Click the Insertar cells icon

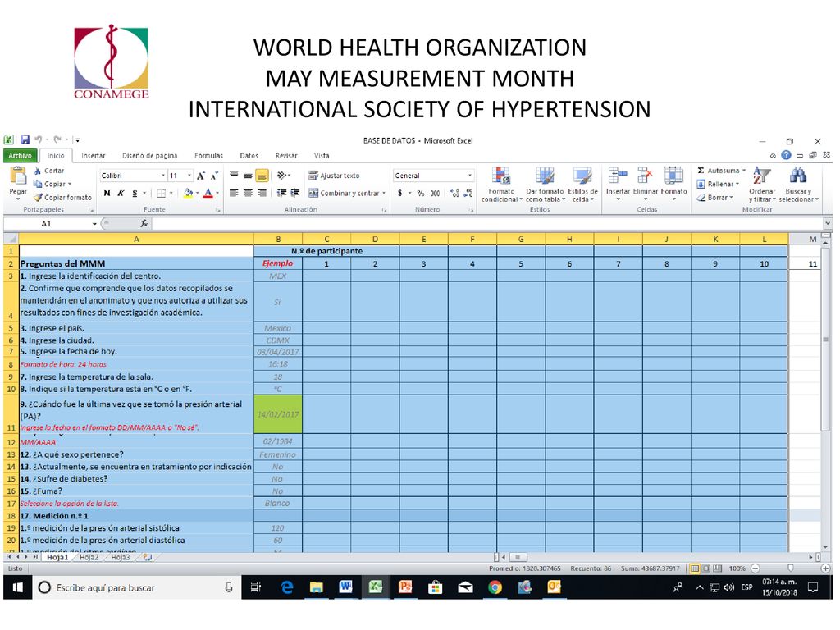[x=618, y=176]
